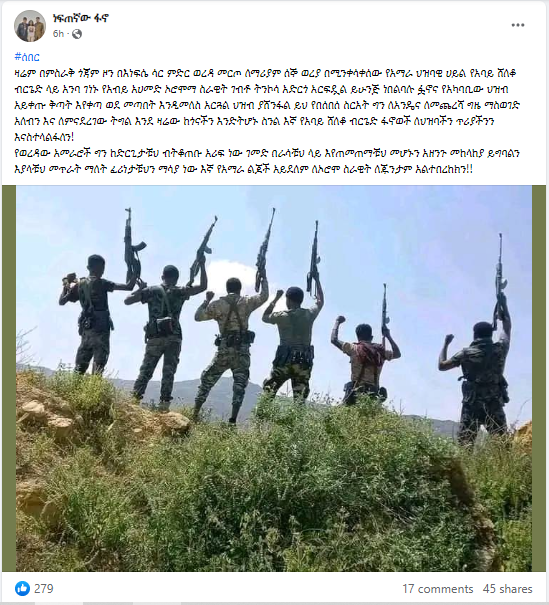549x605 pixels.
Task: Click the second paragraph starting with የወረዳው
Action: (x=267, y=161)
